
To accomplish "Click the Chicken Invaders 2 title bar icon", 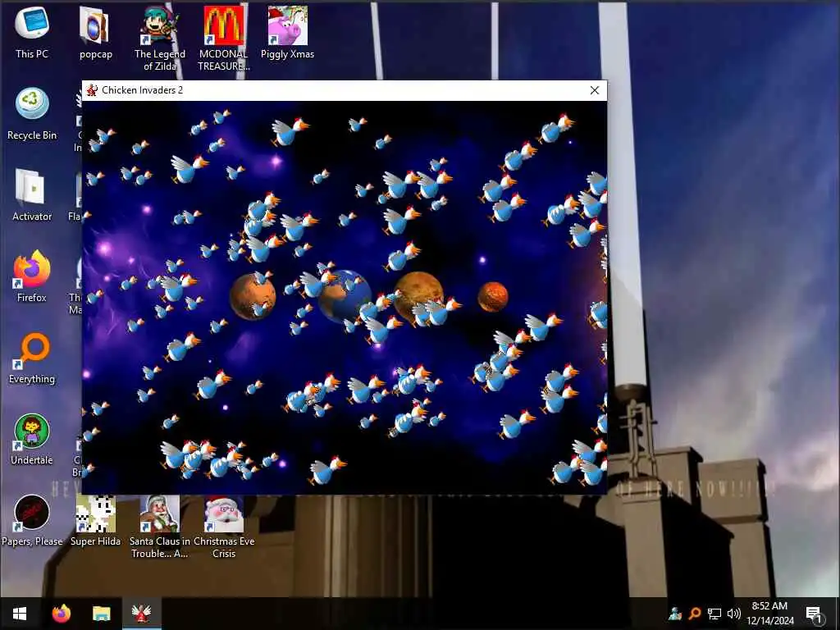I will click(x=92, y=90).
